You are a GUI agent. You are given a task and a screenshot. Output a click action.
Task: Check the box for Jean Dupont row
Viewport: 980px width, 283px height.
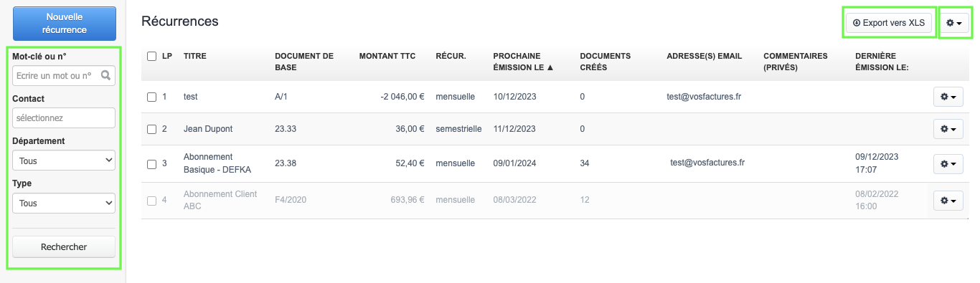pos(151,129)
